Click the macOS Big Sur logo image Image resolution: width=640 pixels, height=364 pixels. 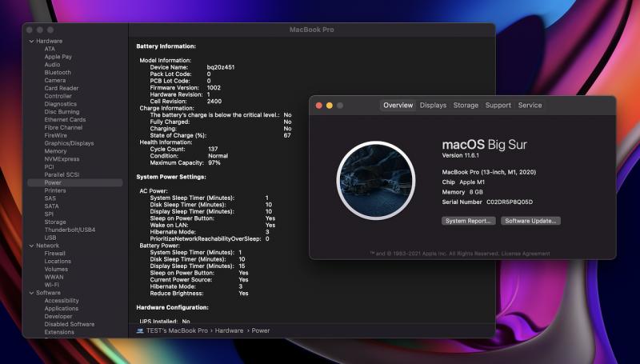376,180
